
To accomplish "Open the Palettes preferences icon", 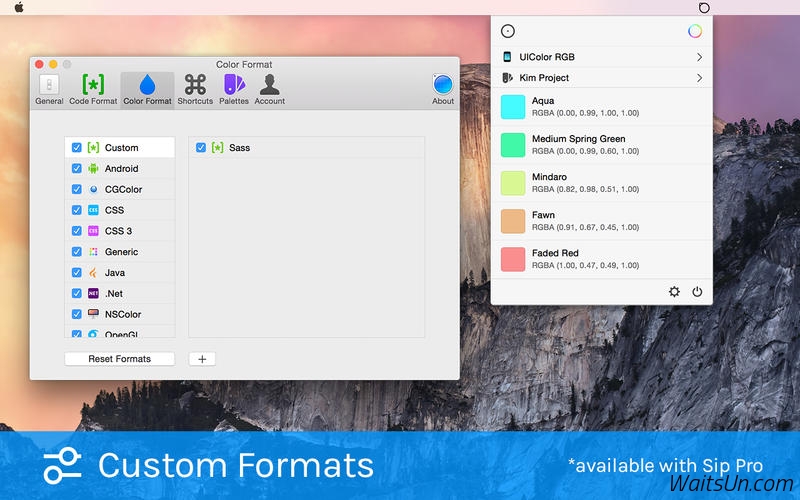I will pyautogui.click(x=234, y=85).
